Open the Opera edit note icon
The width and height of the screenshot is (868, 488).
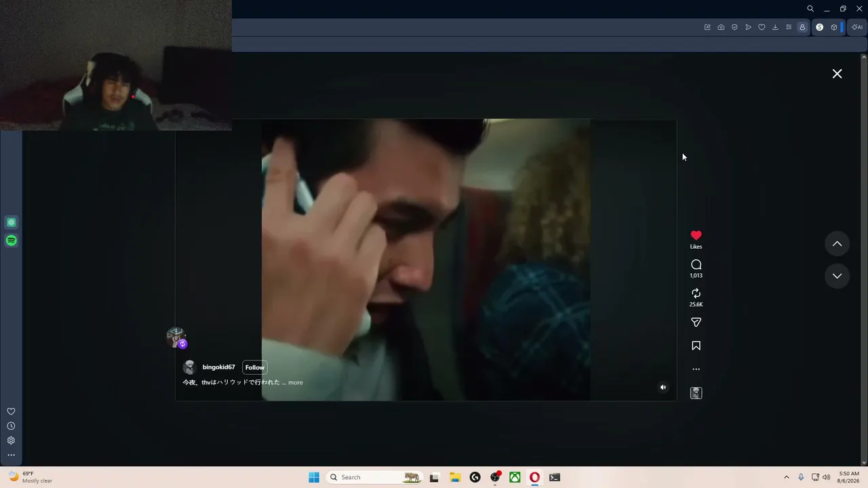[707, 27]
